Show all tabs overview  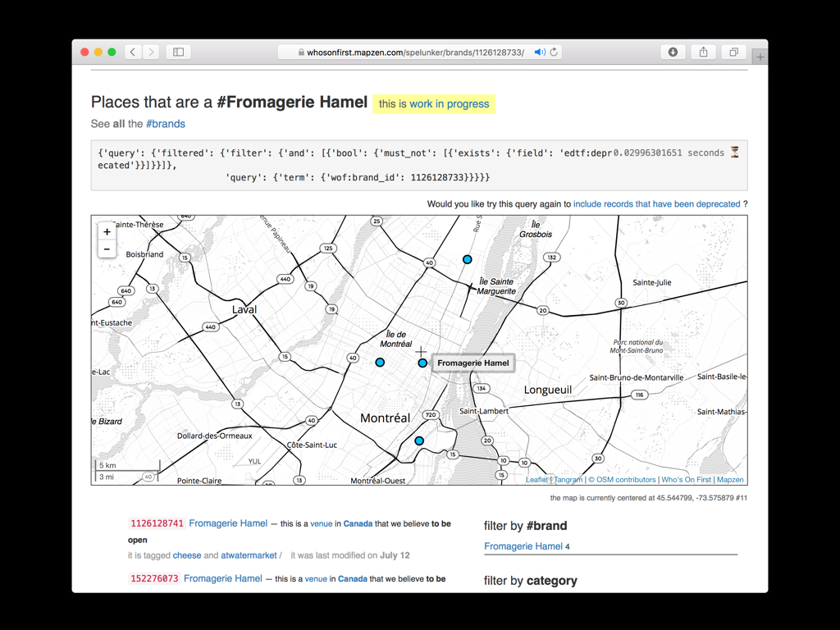(733, 52)
